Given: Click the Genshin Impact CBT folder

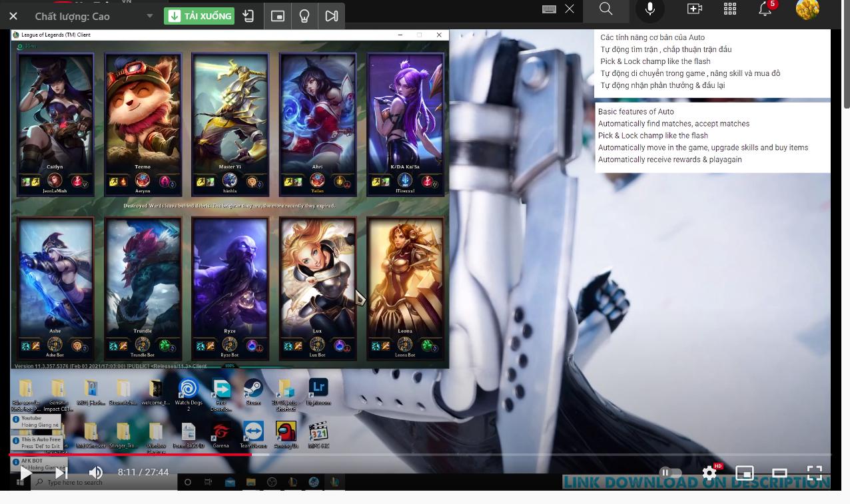Looking at the screenshot, I should click(58, 395).
